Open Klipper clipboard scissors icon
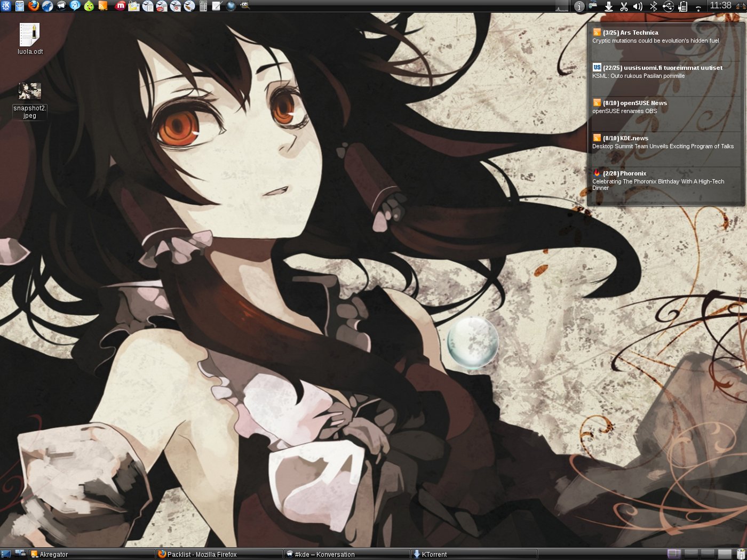747x560 pixels. point(624,6)
